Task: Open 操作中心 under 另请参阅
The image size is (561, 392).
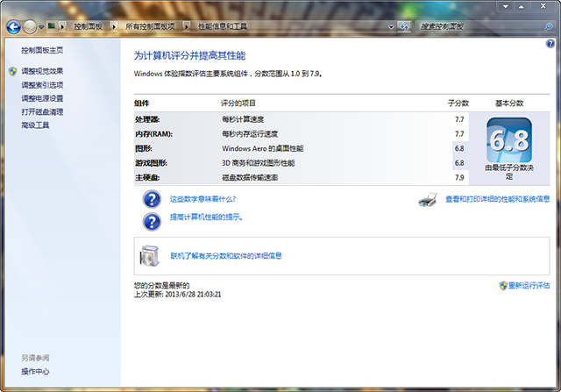Action: [35, 371]
